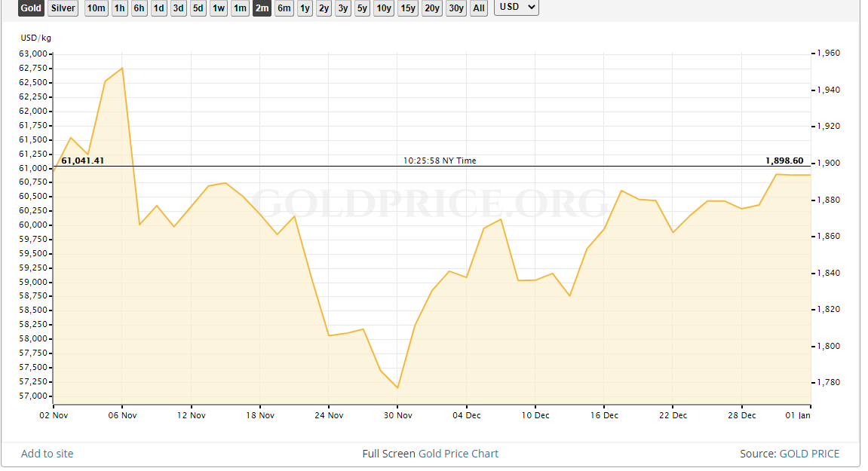Switch to the Silver price chart
Viewport: 868px width, 471px height.
pyautogui.click(x=63, y=8)
